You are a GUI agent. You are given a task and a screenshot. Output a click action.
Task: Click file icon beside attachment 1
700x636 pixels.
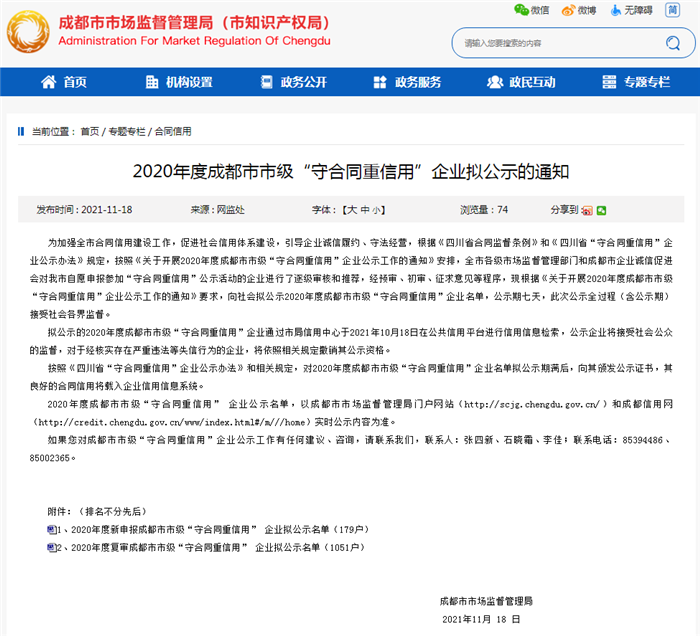point(52,529)
